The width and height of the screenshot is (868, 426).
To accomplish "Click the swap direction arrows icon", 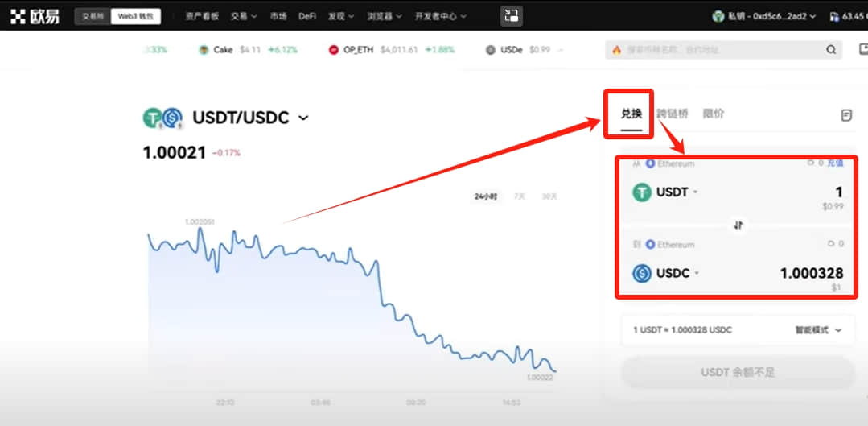I will click(738, 225).
